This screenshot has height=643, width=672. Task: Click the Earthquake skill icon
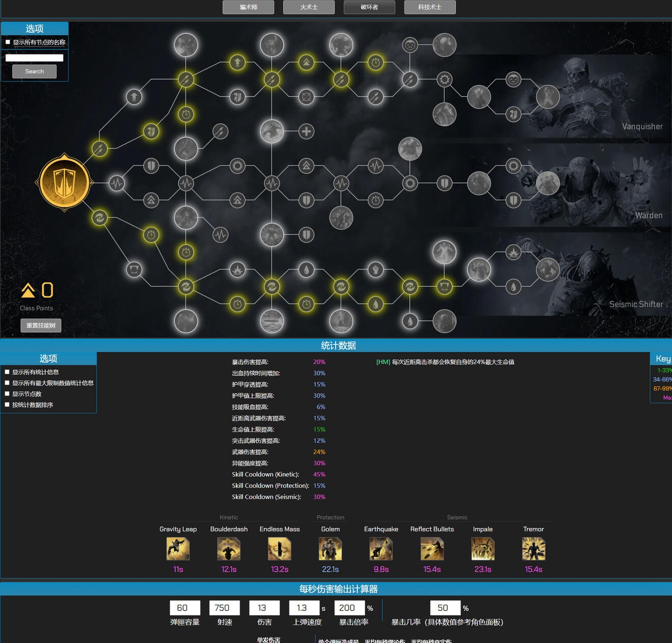pyautogui.click(x=381, y=549)
